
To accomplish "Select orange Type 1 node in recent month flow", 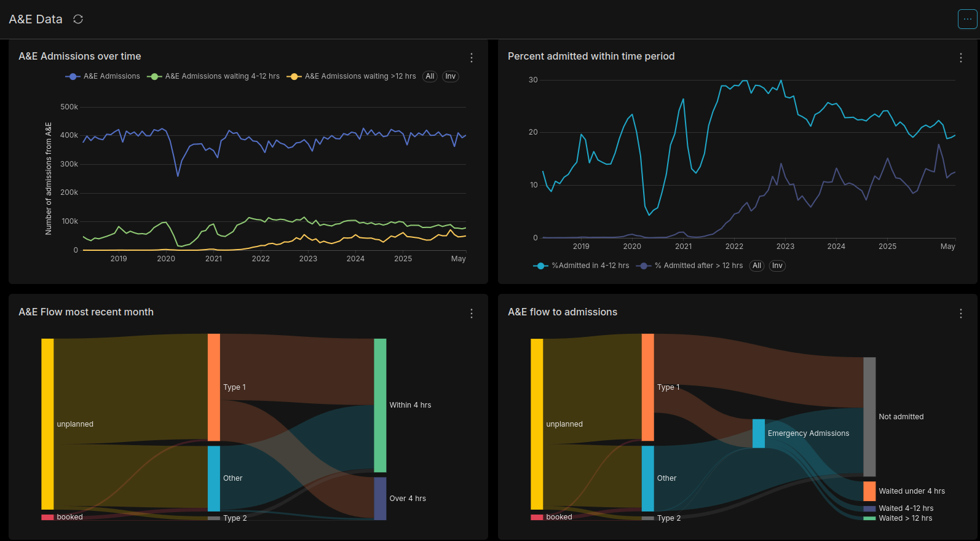I will point(213,387).
